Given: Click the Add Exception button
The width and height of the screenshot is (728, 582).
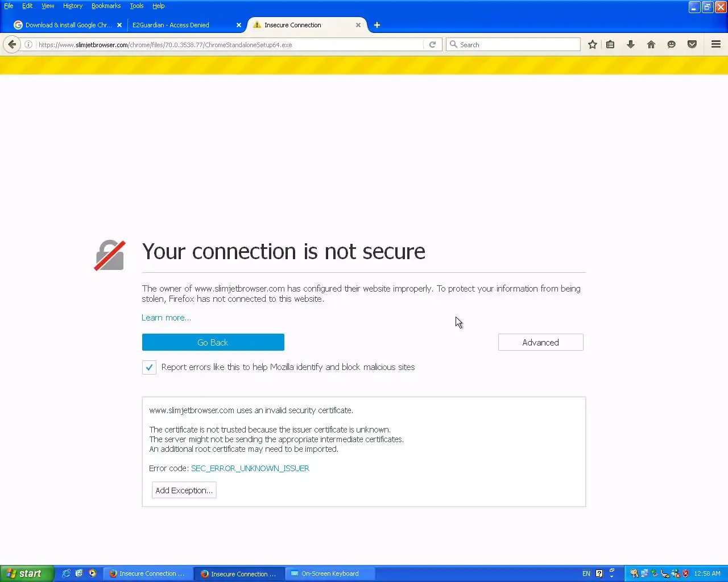Looking at the screenshot, I should (x=184, y=490).
